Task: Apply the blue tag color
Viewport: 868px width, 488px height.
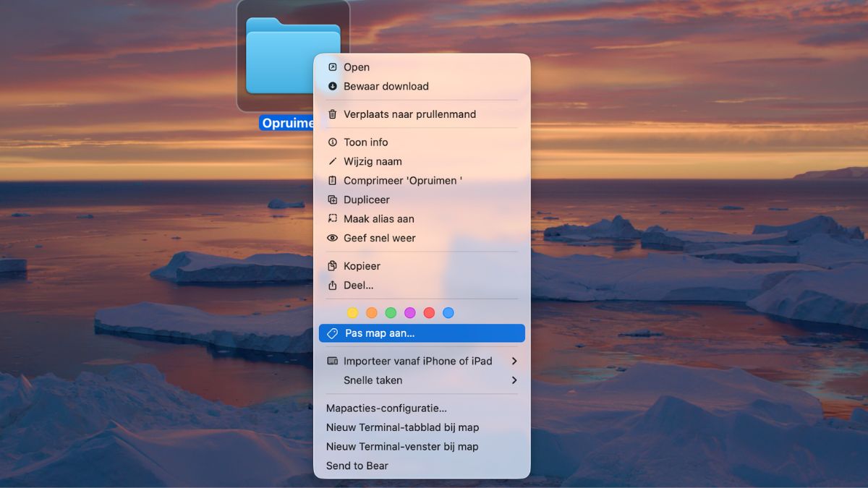Action: pos(448,313)
